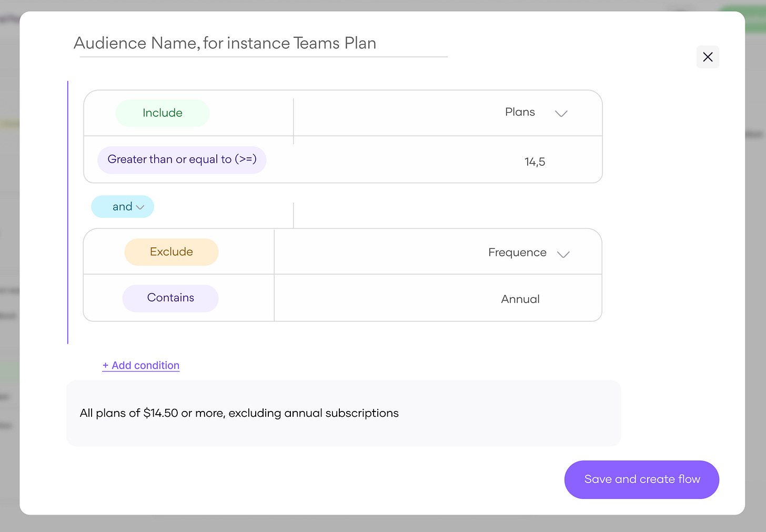Change the and logical operator
Viewport: 766px width, 532px height.
coord(122,207)
